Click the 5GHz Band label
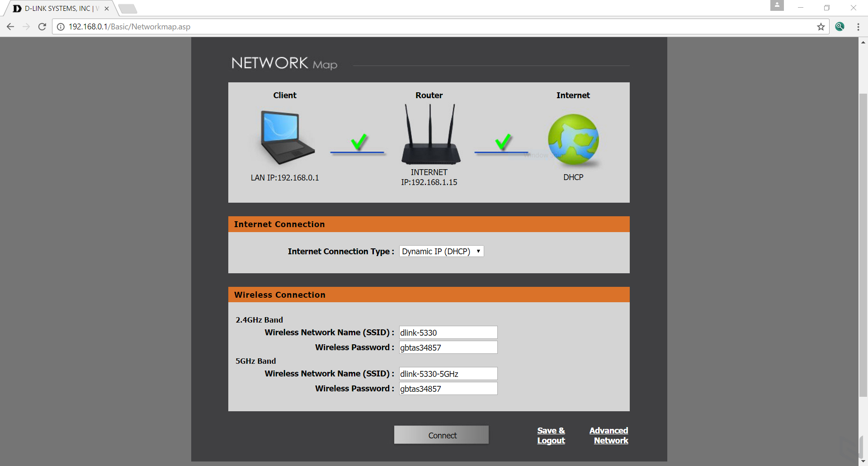The width and height of the screenshot is (868, 466). pos(255,361)
